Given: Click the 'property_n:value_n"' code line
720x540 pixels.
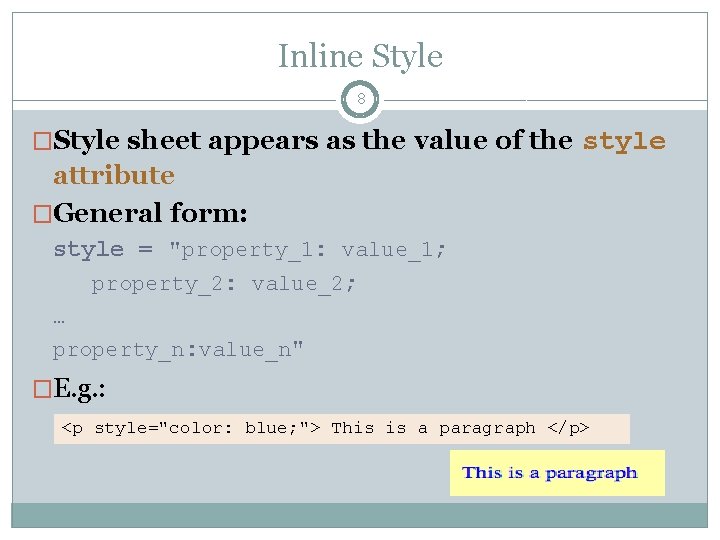Looking at the screenshot, I should [x=178, y=350].
